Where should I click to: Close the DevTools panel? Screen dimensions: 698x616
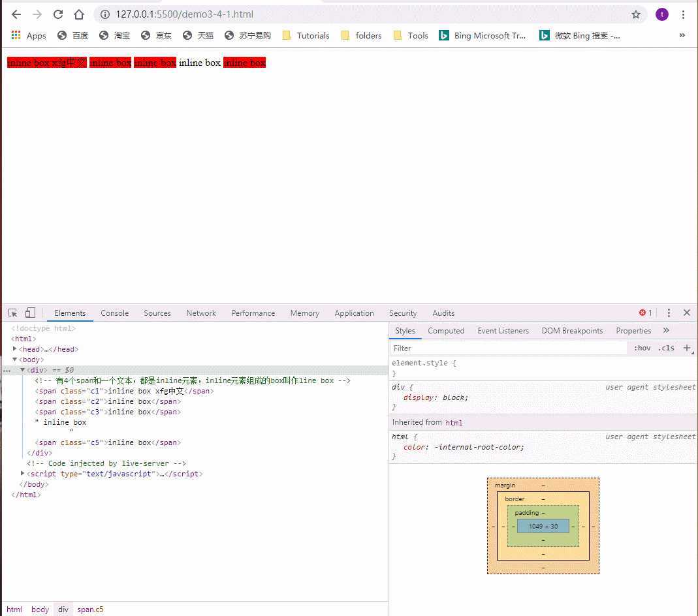tap(687, 313)
